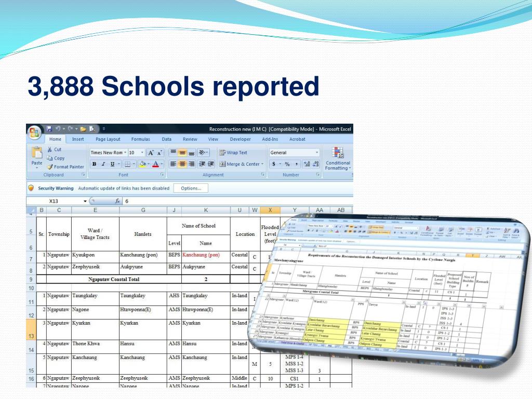
Task: Expand the Fill Color dropdown arrow
Action: pos(148,164)
